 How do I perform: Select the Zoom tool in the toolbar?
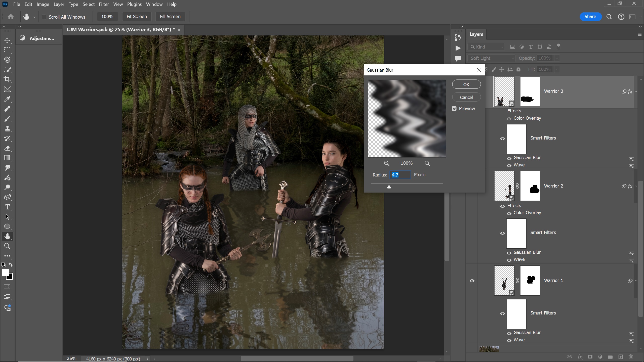point(7,246)
